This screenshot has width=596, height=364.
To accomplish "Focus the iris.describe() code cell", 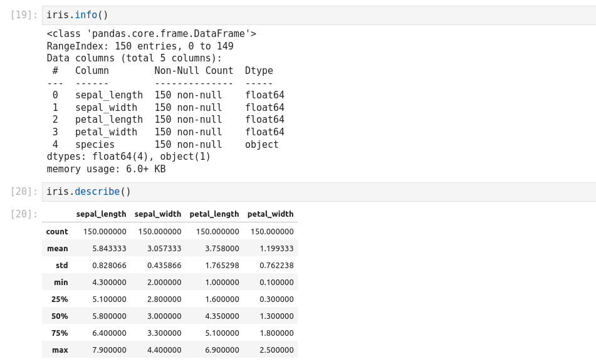I will coord(313,192).
